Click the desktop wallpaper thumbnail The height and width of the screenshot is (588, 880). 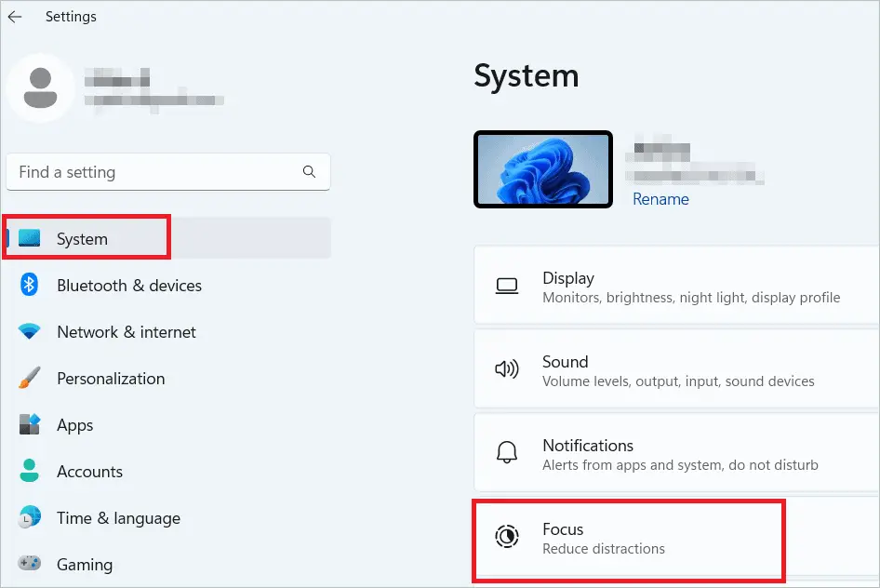click(x=543, y=169)
